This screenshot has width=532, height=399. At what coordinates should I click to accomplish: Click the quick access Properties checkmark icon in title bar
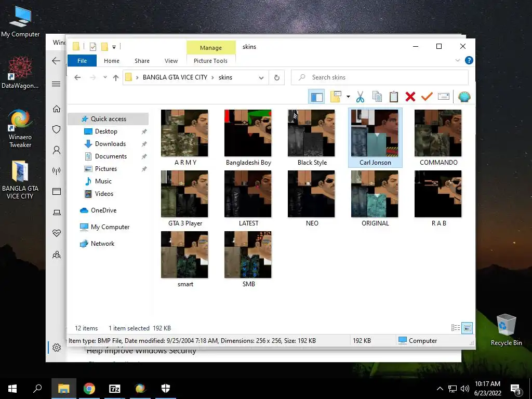[x=92, y=47]
